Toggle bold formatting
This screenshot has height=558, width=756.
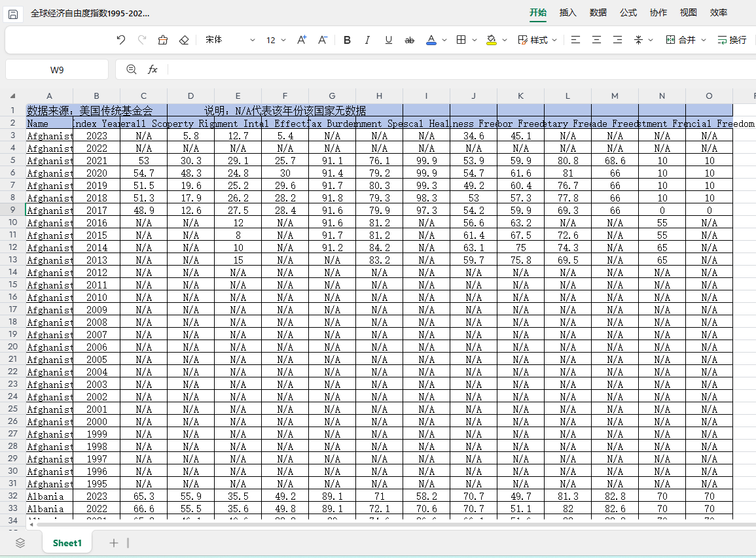click(347, 40)
